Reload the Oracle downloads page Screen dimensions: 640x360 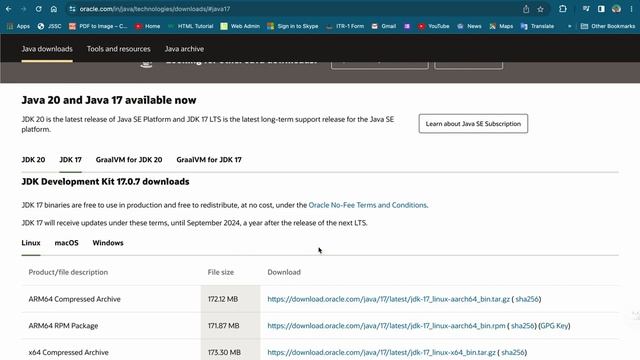pos(38,9)
